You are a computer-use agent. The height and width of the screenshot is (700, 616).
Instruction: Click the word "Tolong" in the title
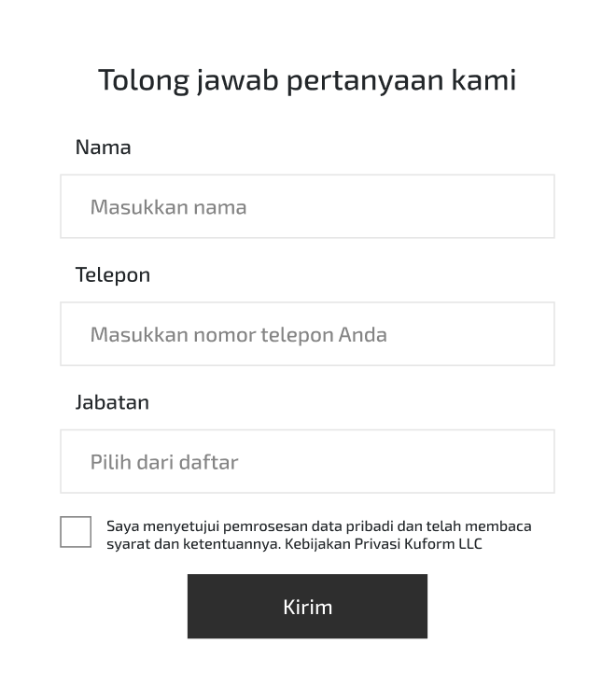click(x=144, y=80)
